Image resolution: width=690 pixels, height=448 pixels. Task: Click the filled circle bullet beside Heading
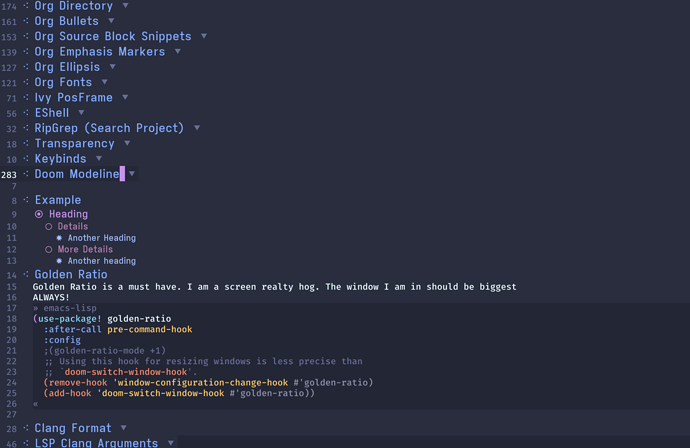(39, 214)
